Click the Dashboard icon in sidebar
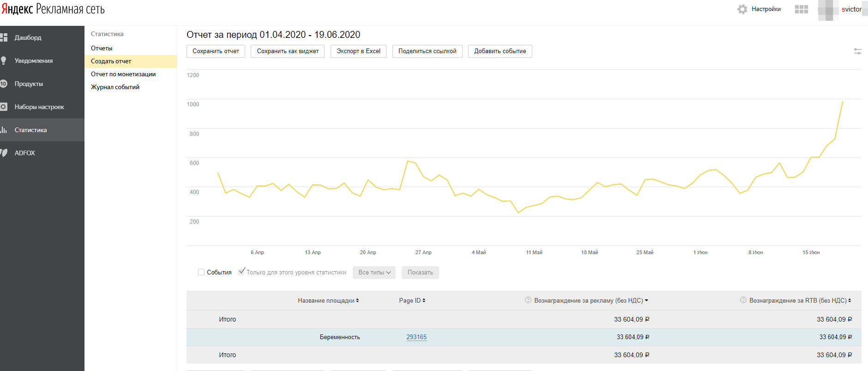This screenshot has height=371, width=868. tap(4, 37)
